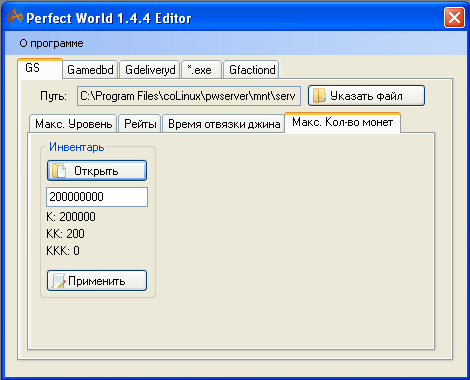Viewport: 470px width, 380px height.
Task: Select Макс. Кол-во монет tab
Action: (342, 123)
